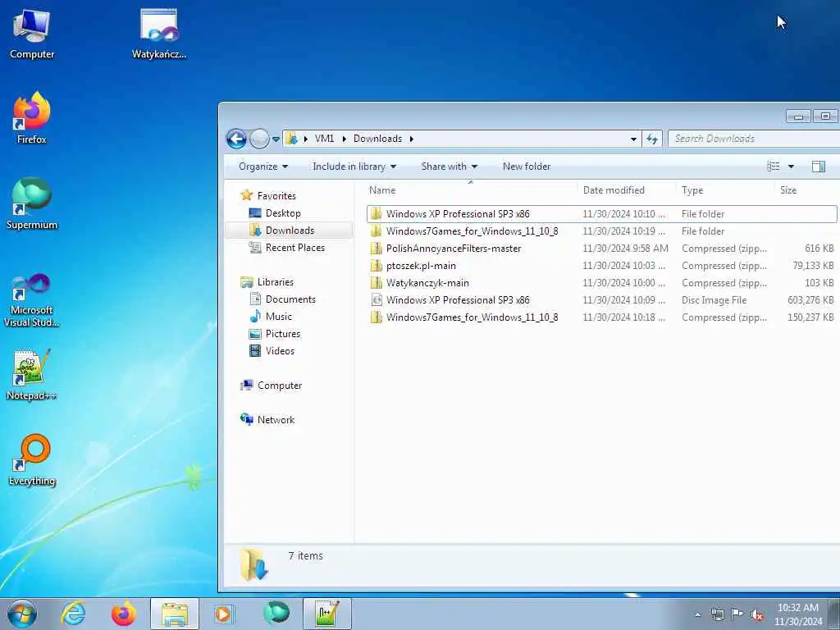Sort by the Size column header
This screenshot has width=840, height=630.
[x=807, y=190]
